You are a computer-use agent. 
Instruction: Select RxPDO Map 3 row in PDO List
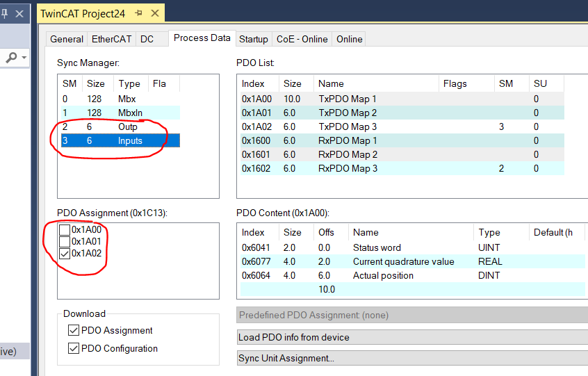click(x=347, y=168)
